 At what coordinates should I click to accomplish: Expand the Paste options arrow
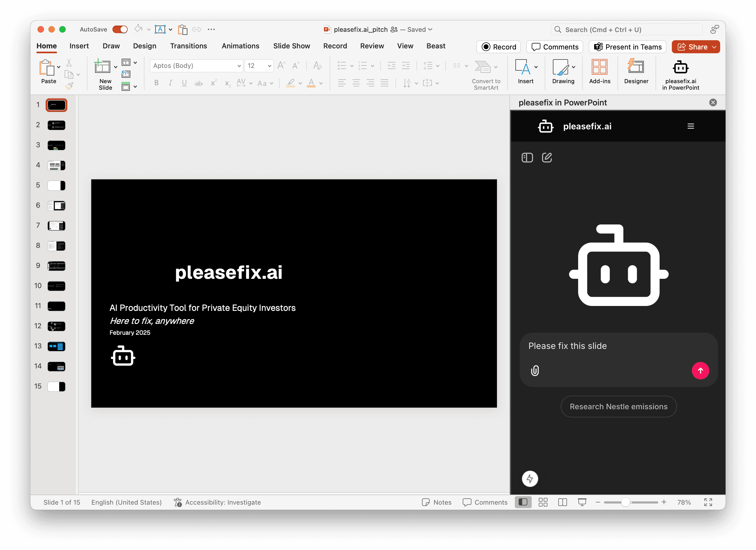(59, 67)
